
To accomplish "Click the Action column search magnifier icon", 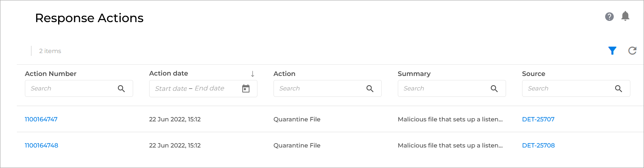I will pos(370,89).
